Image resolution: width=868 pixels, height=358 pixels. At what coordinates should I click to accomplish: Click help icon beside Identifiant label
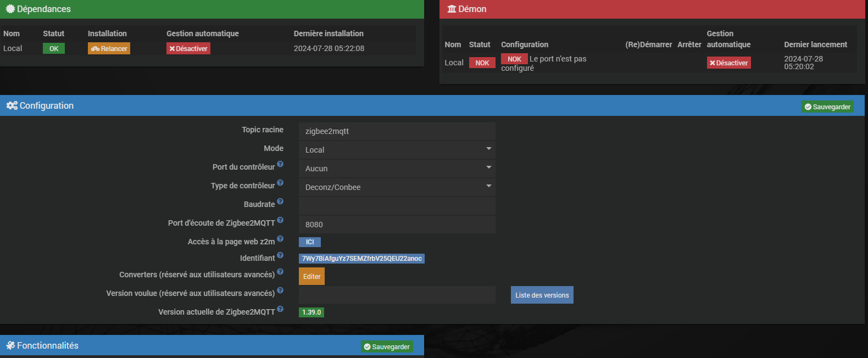click(280, 255)
